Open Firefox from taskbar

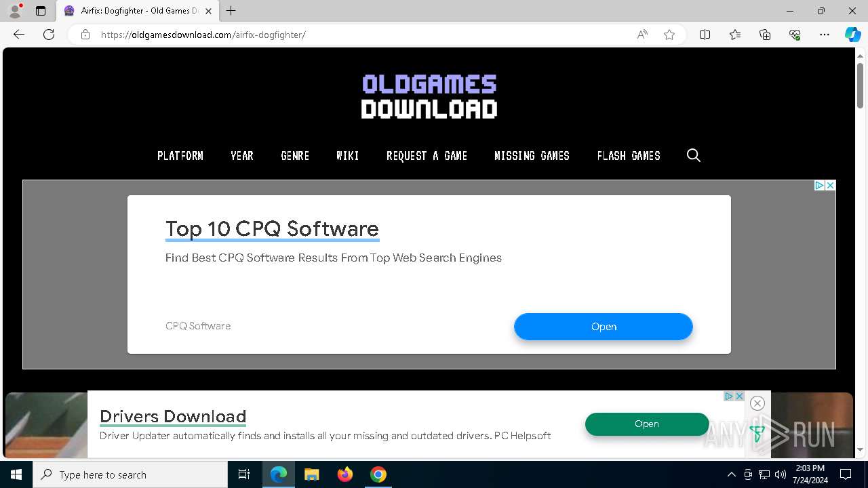pyautogui.click(x=345, y=474)
